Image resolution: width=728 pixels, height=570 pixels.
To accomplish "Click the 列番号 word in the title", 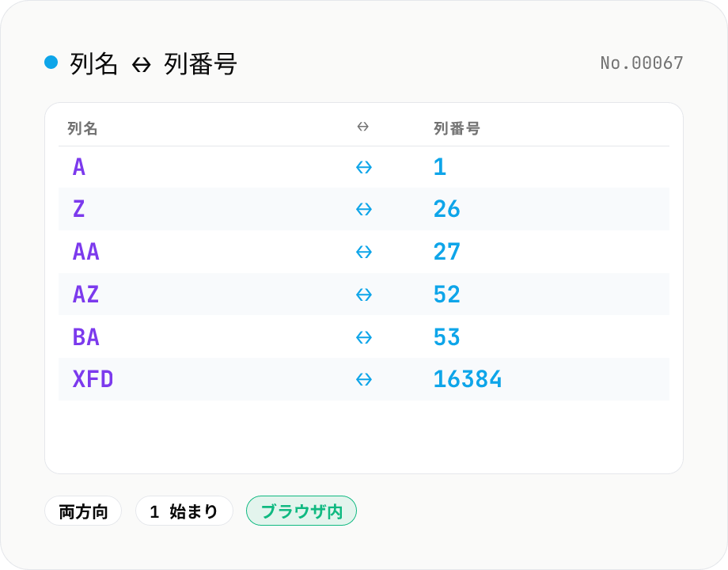I will tap(200, 64).
